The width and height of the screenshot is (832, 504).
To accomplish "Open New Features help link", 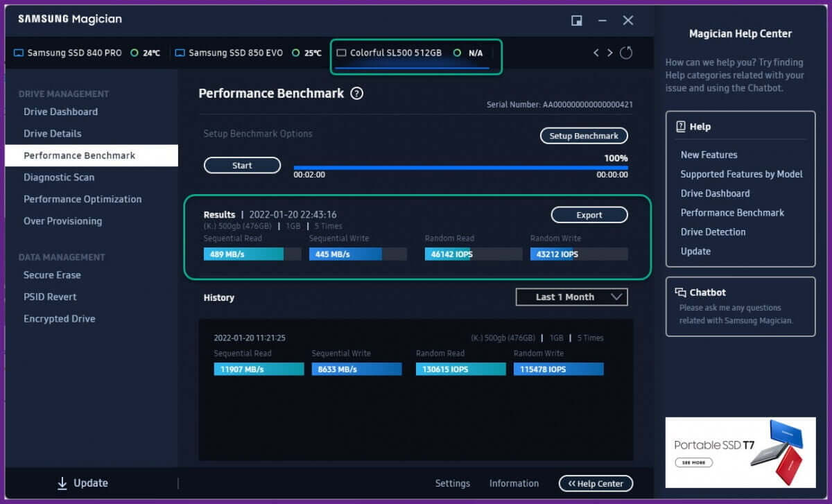I will [x=709, y=155].
